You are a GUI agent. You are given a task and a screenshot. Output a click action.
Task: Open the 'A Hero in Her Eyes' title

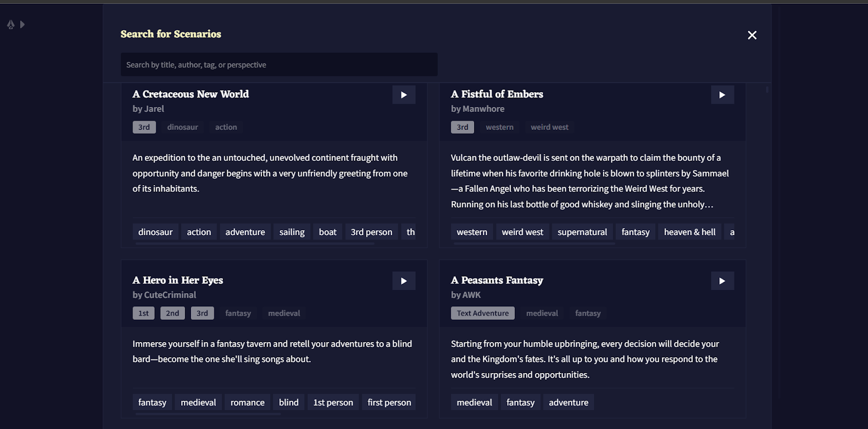tap(178, 280)
